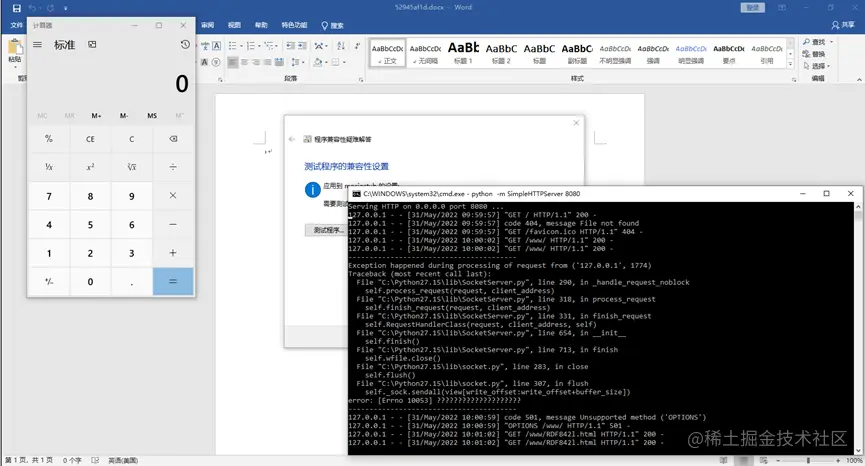Click the calculator C clear button
865x466 pixels.
click(132, 139)
